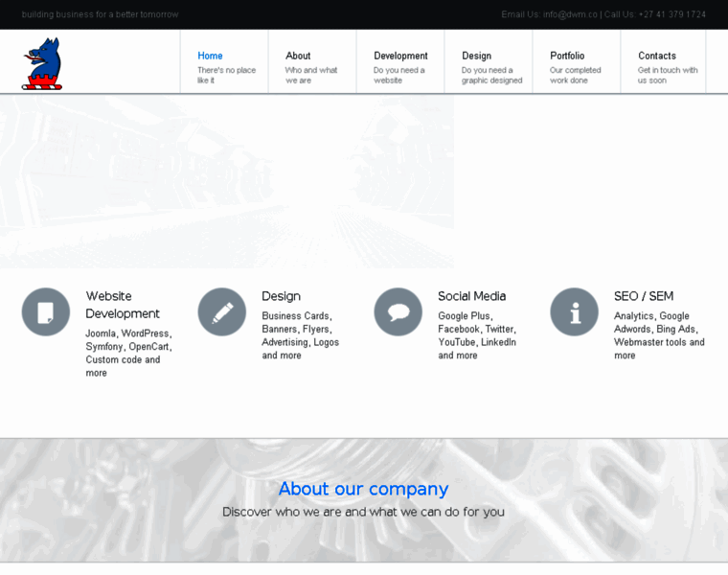
Task: Click the +27 41 379 1724 phone number
Action: point(671,14)
